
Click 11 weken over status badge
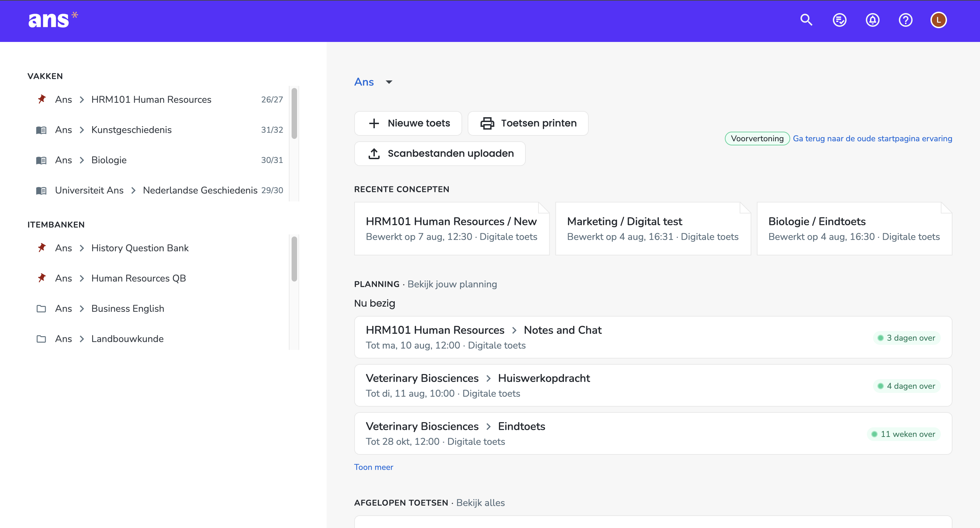[904, 434]
